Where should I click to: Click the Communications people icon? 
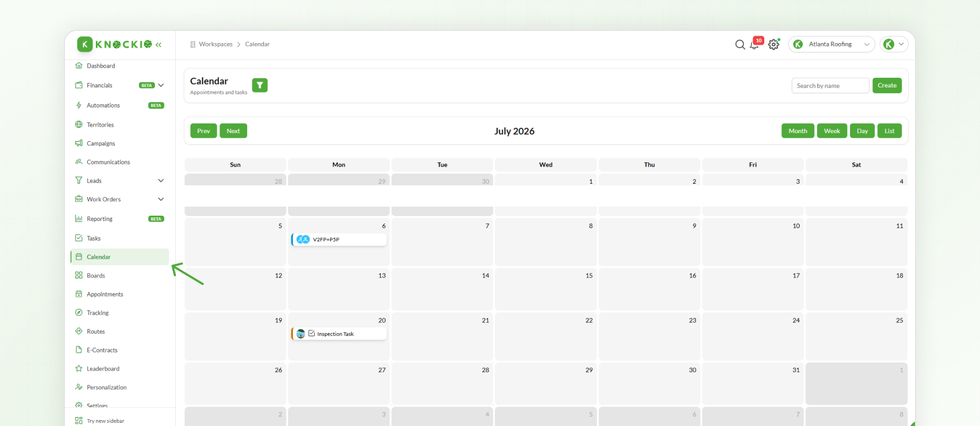point(79,162)
